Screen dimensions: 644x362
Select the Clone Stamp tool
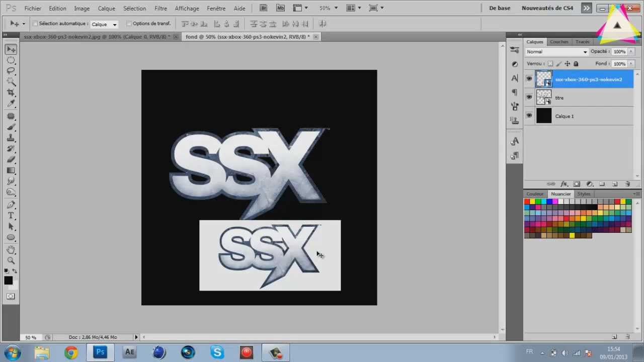(11, 138)
